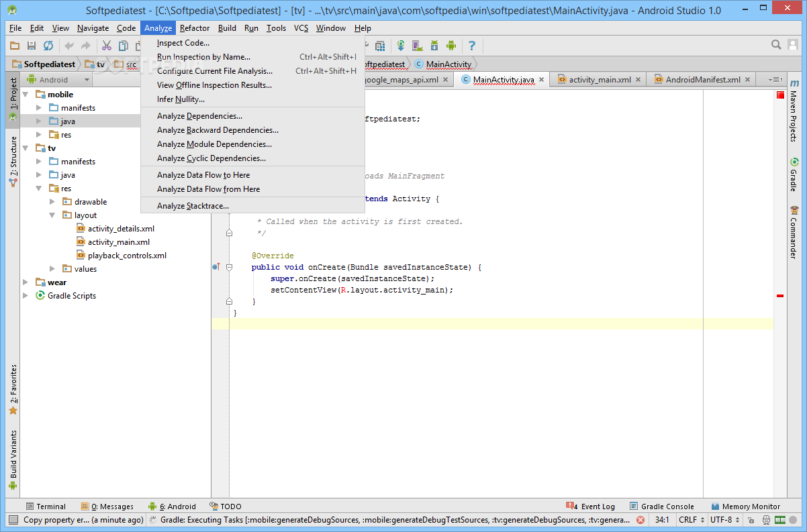Cancel the running Gradle task in status bar
This screenshot has width=807, height=532.
[640, 520]
